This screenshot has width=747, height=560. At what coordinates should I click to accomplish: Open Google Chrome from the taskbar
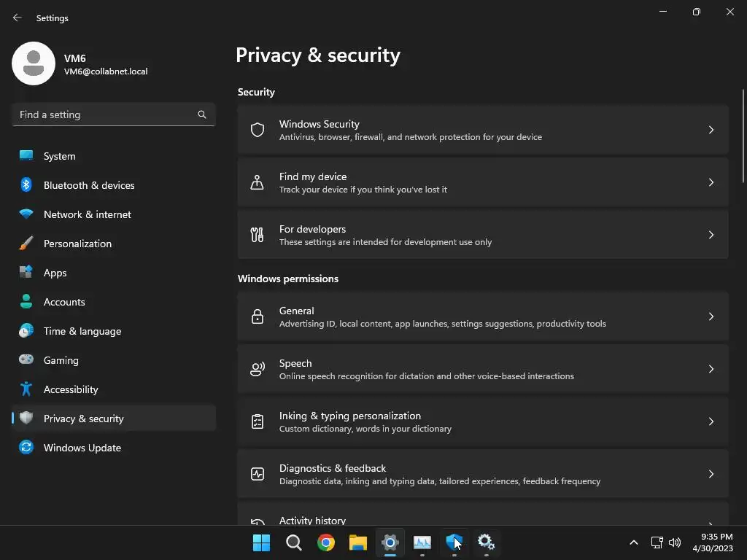pyautogui.click(x=326, y=542)
